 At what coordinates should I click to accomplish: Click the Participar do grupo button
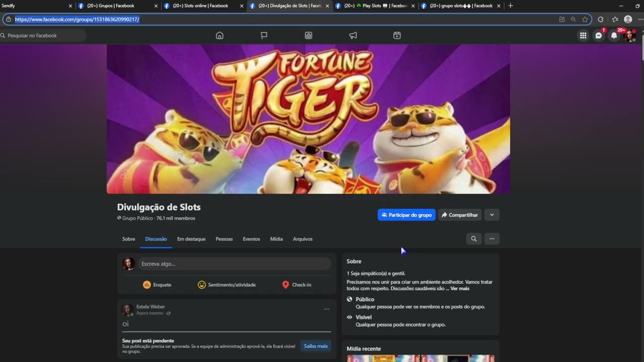407,215
